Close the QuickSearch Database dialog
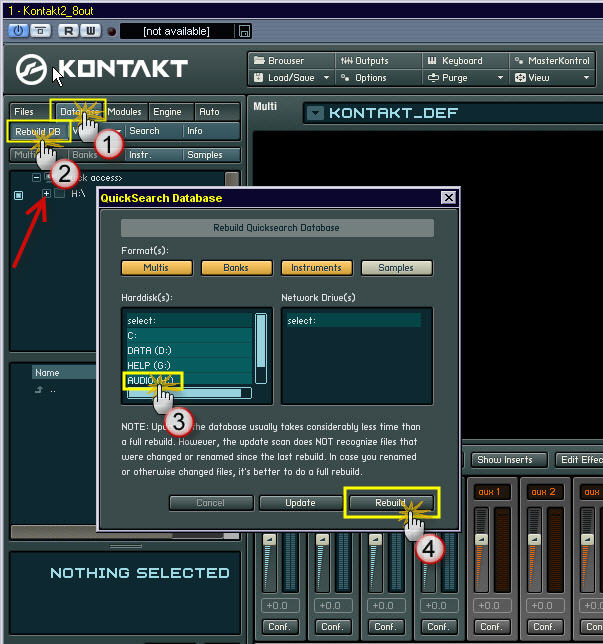 pyautogui.click(x=449, y=198)
